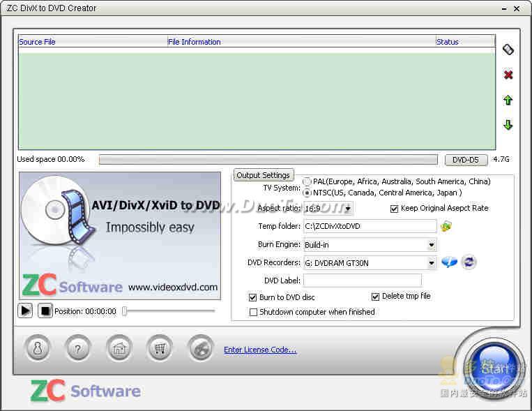
Task: Click the AVI/DivX/XviD preview banner
Action: point(120,236)
